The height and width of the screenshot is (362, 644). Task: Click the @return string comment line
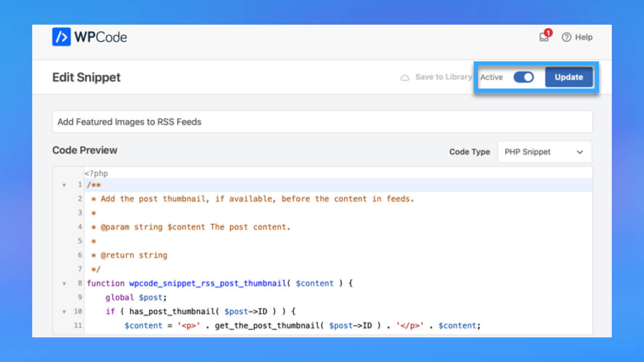(129, 255)
